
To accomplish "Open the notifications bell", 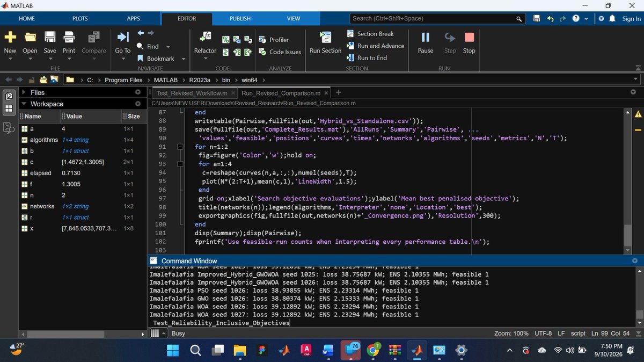I will pyautogui.click(x=612, y=18).
